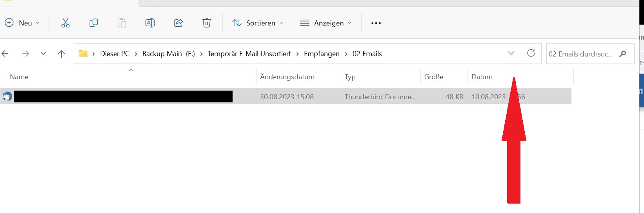The height and width of the screenshot is (213, 644).
Task: Expand the recent locations chevron
Action: (43, 54)
